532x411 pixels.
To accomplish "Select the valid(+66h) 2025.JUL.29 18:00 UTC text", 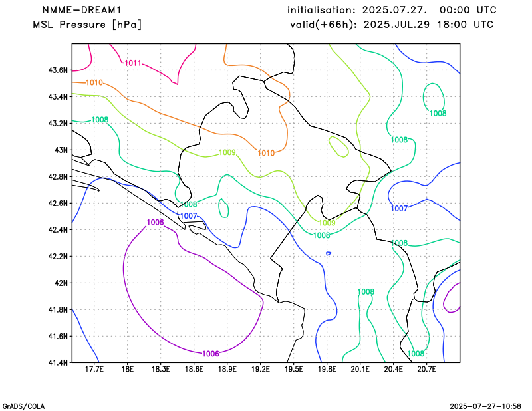I will pos(392,25).
